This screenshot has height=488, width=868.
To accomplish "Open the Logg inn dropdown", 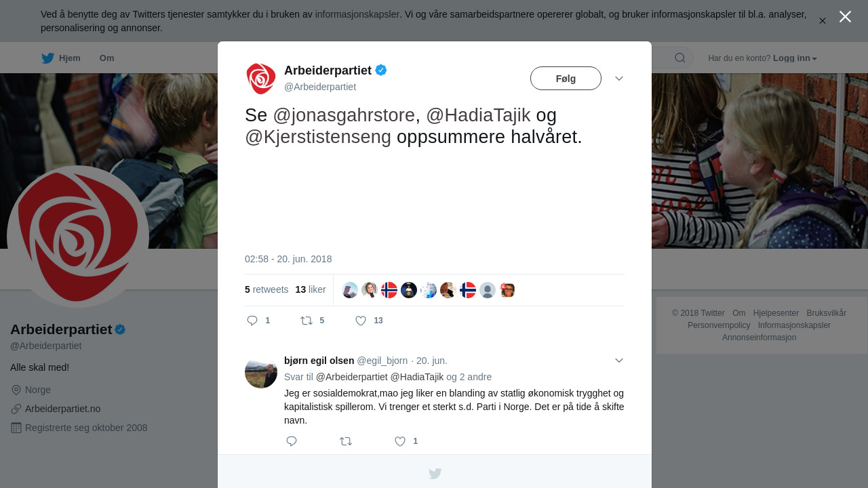I will pos(795,58).
